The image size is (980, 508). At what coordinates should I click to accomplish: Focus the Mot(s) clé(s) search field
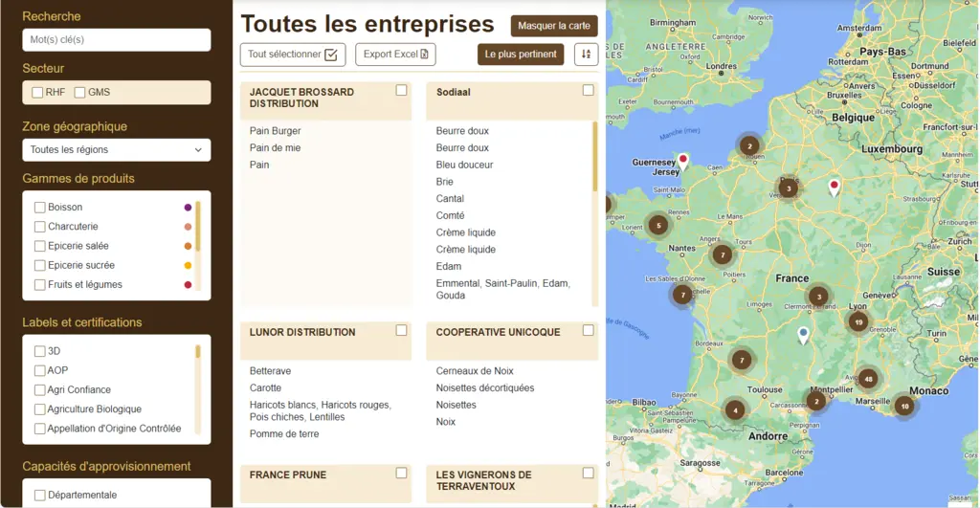(x=116, y=40)
